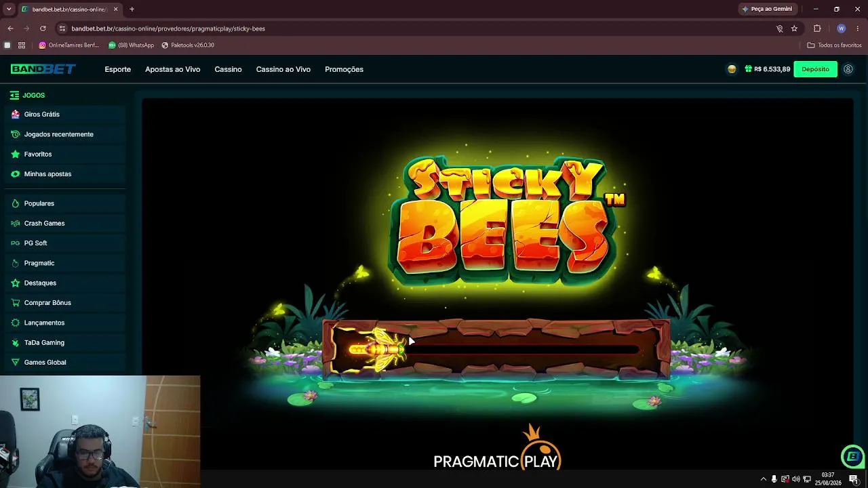Open the Chrome apps grid shortcut
This screenshot has width=868, height=488.
[22, 45]
